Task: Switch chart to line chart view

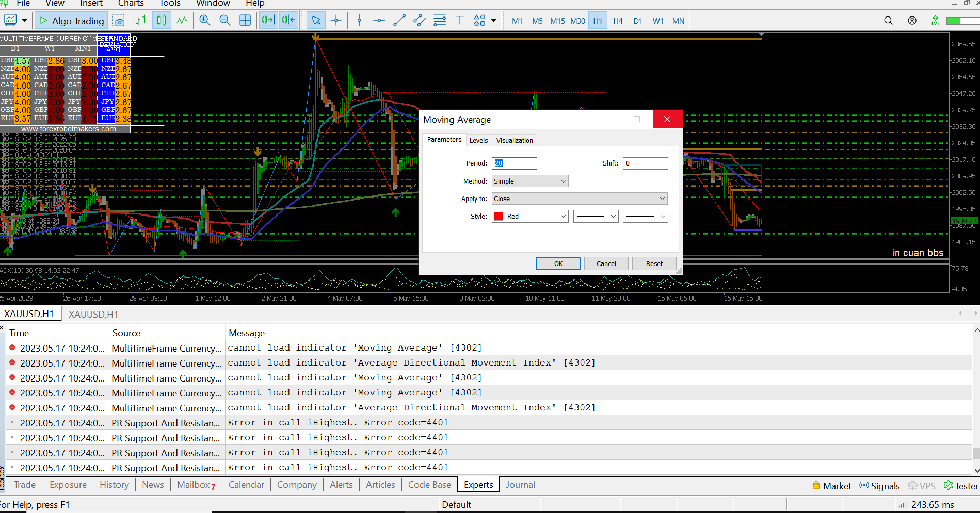Action: tap(182, 21)
